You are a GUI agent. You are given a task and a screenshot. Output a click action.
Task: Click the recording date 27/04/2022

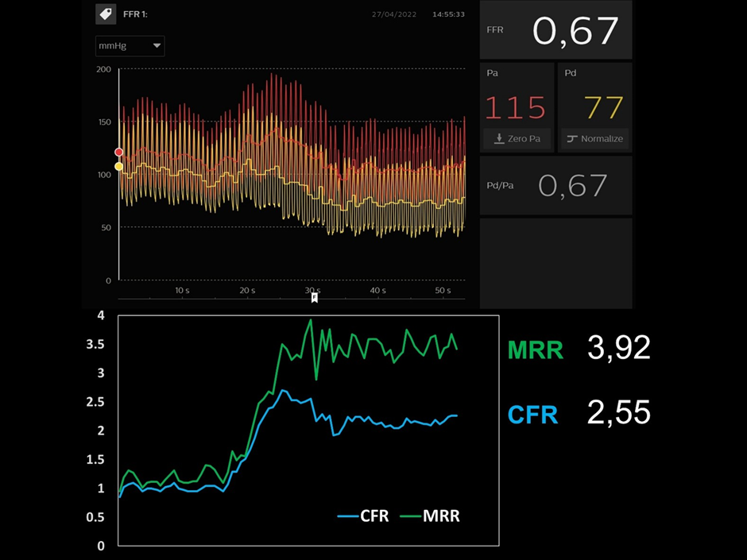click(395, 14)
